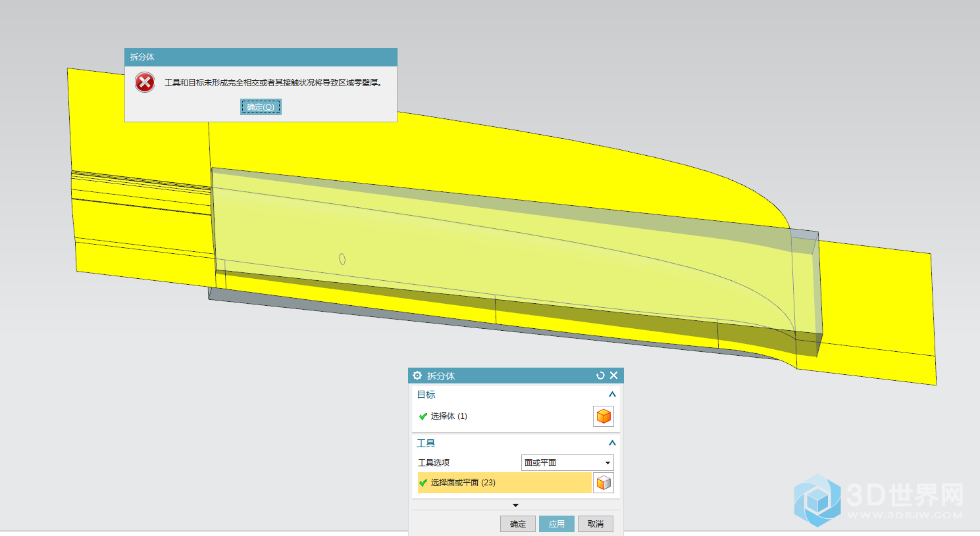Confirm the error message with 确定(O)
The width and height of the screenshot is (980, 536).
click(261, 107)
